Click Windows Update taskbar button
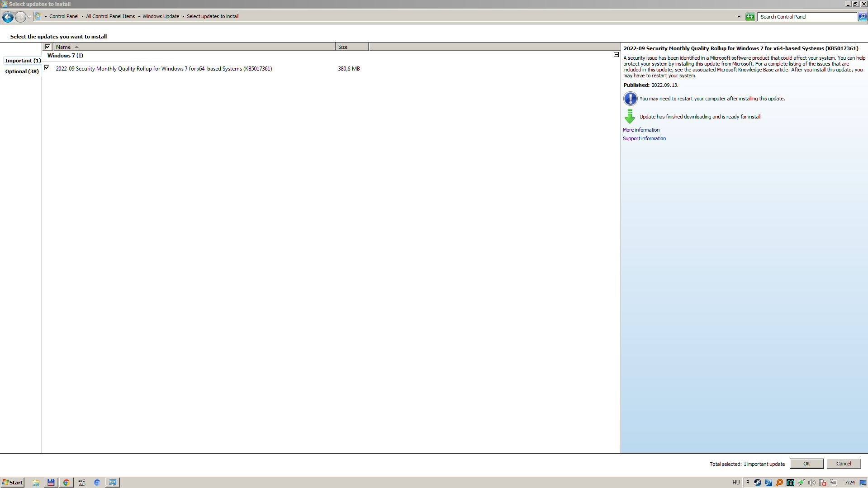Viewport: 868px width, 488px height. pos(113,483)
